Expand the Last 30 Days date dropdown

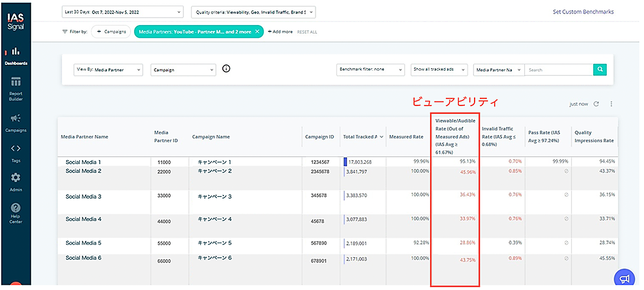pos(122,12)
